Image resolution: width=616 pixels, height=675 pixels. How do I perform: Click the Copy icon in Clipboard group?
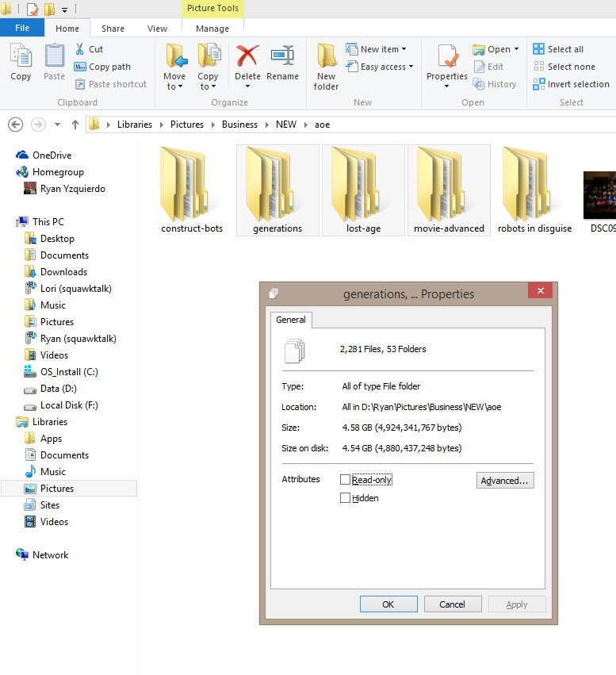[21, 57]
